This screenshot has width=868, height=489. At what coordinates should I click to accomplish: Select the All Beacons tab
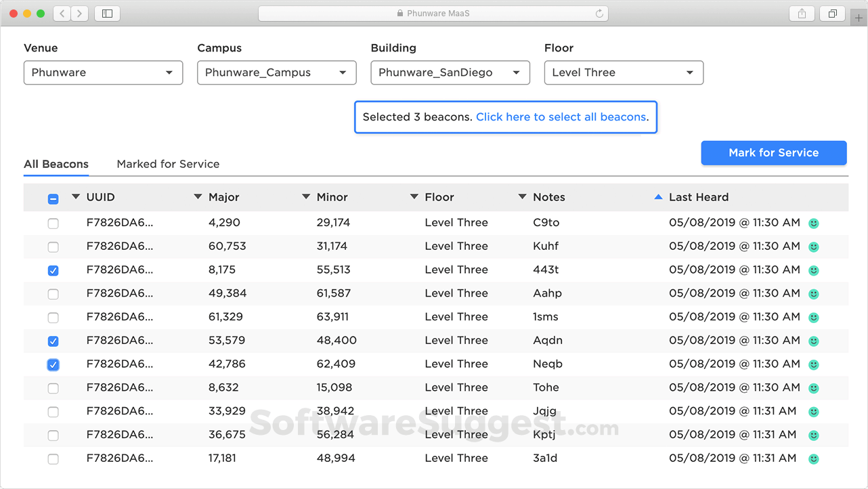56,164
